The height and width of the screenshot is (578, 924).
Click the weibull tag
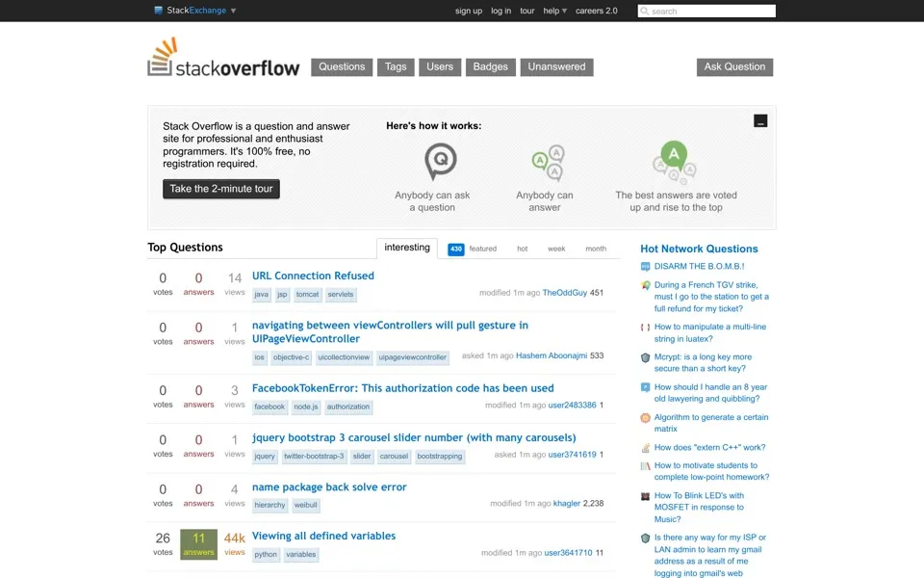pyautogui.click(x=305, y=506)
